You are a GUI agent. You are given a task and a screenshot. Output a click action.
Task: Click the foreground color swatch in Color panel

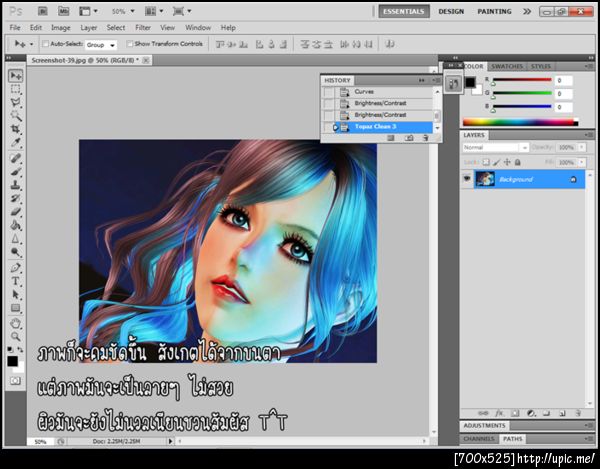470,82
